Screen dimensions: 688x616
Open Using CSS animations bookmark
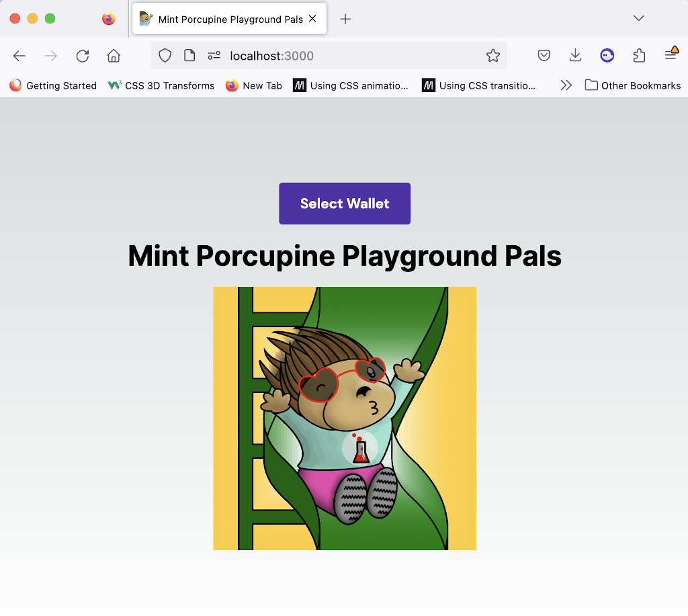(x=351, y=85)
